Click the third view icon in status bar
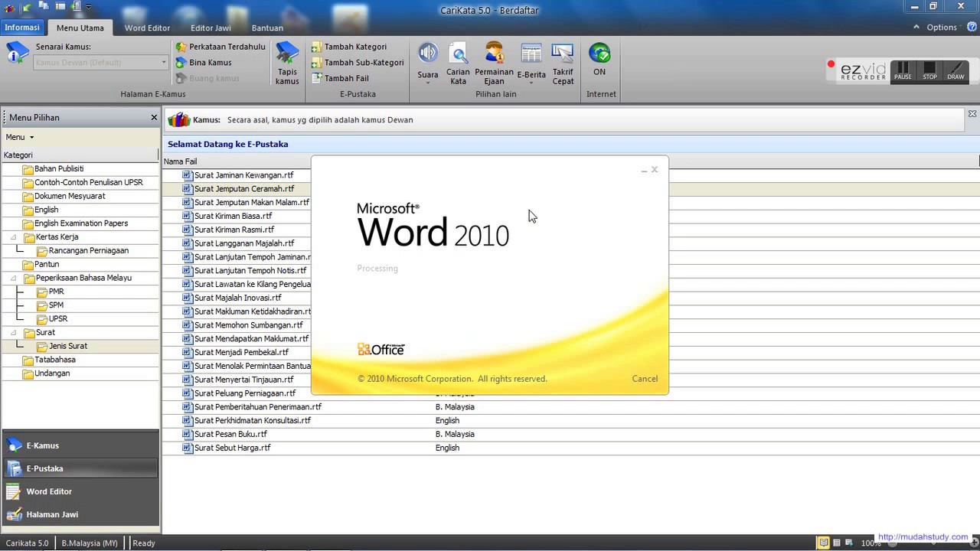The image size is (980, 551). tap(849, 543)
